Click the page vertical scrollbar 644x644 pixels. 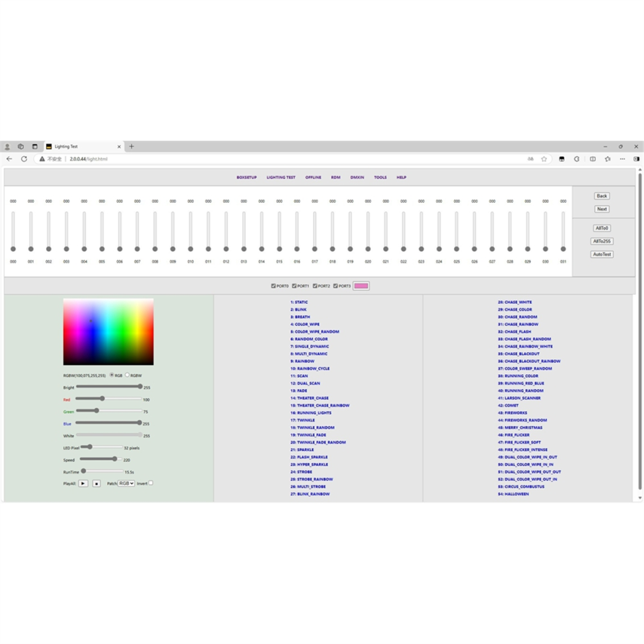coord(639,332)
